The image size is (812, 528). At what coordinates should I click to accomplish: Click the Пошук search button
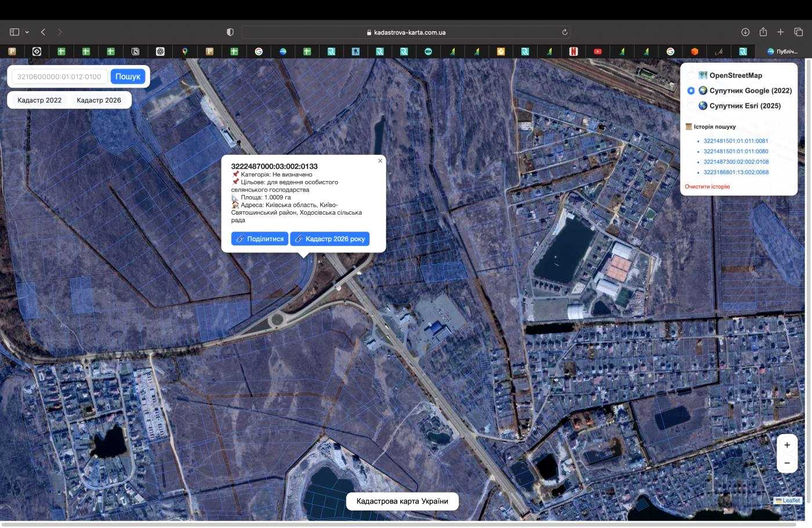[x=128, y=76]
